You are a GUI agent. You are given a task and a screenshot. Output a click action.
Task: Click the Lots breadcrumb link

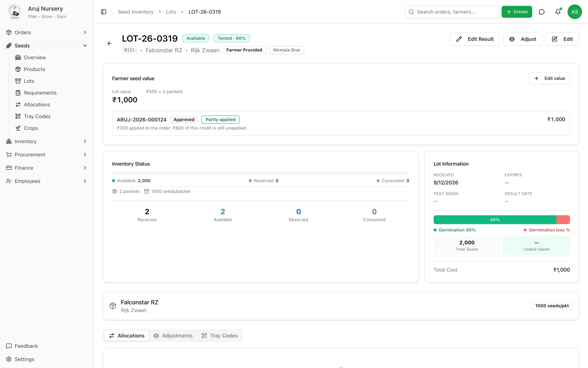171,12
